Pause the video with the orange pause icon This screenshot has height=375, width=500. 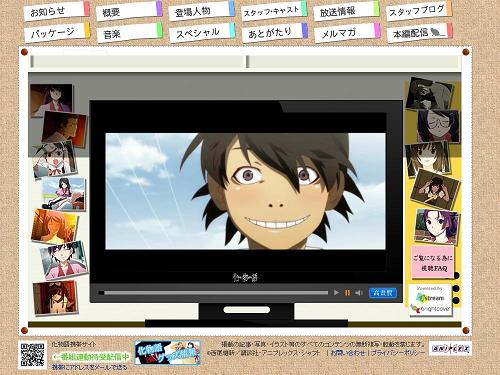tap(347, 293)
